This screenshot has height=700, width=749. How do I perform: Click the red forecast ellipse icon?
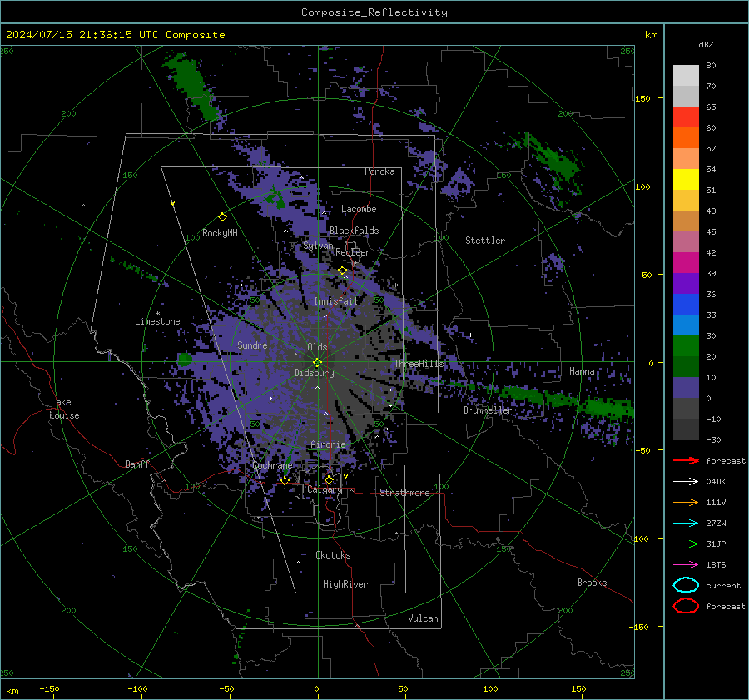[x=686, y=606]
